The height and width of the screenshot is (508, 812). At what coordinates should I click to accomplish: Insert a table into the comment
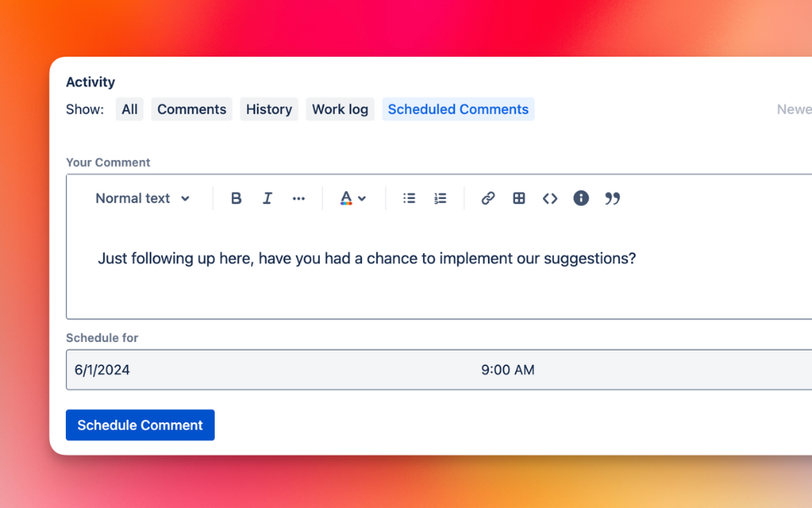(518, 198)
